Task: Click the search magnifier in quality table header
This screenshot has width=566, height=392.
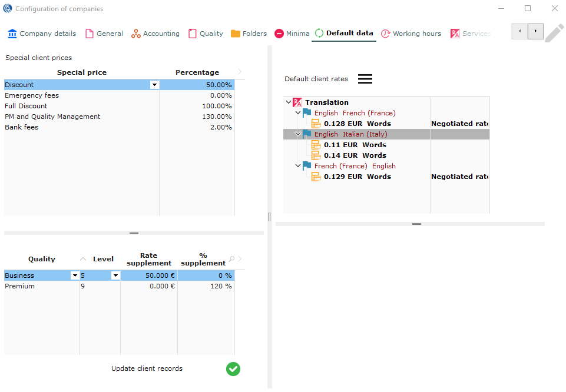Action: click(232, 259)
